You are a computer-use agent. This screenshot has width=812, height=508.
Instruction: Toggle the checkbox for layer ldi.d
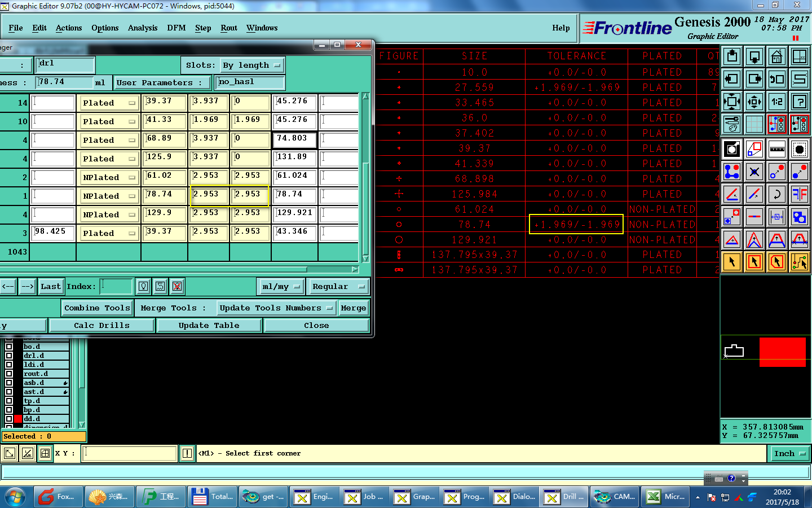[9, 365]
